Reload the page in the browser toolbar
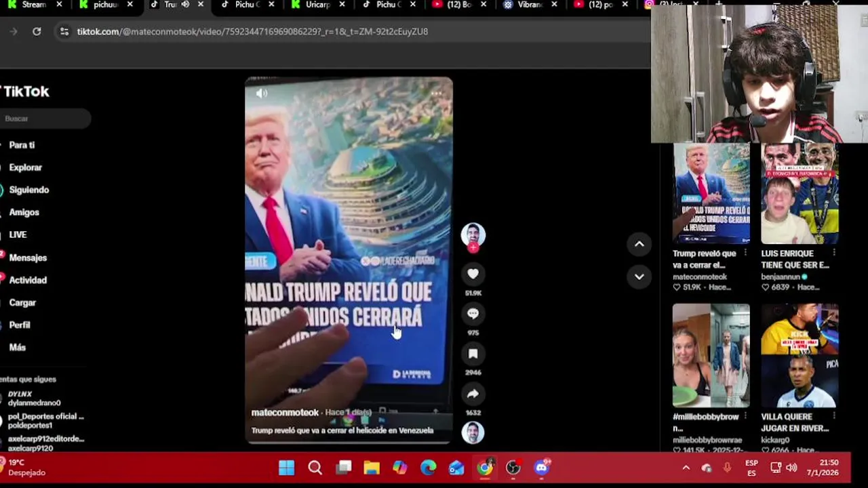868x488 pixels. (37, 31)
